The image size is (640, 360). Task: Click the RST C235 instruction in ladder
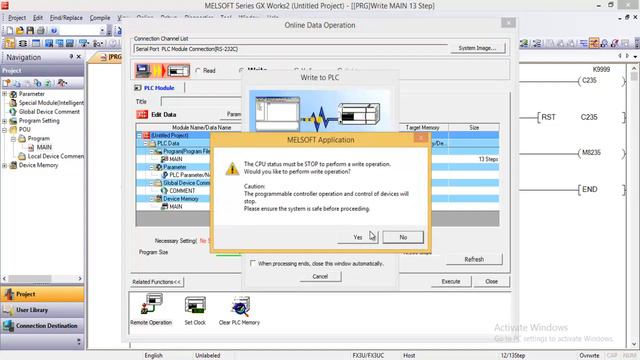point(580,118)
